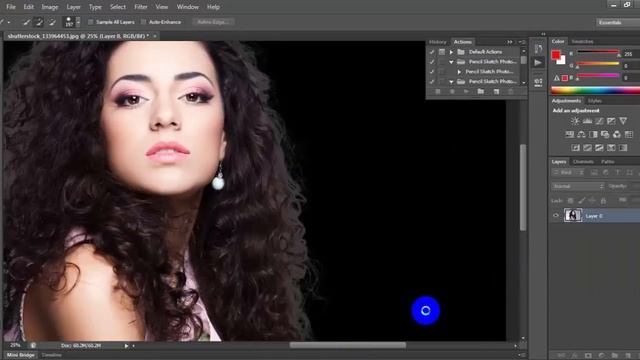This screenshot has height=360, width=640.
Task: Click the gamut warning triangle icon
Action: (x=556, y=78)
